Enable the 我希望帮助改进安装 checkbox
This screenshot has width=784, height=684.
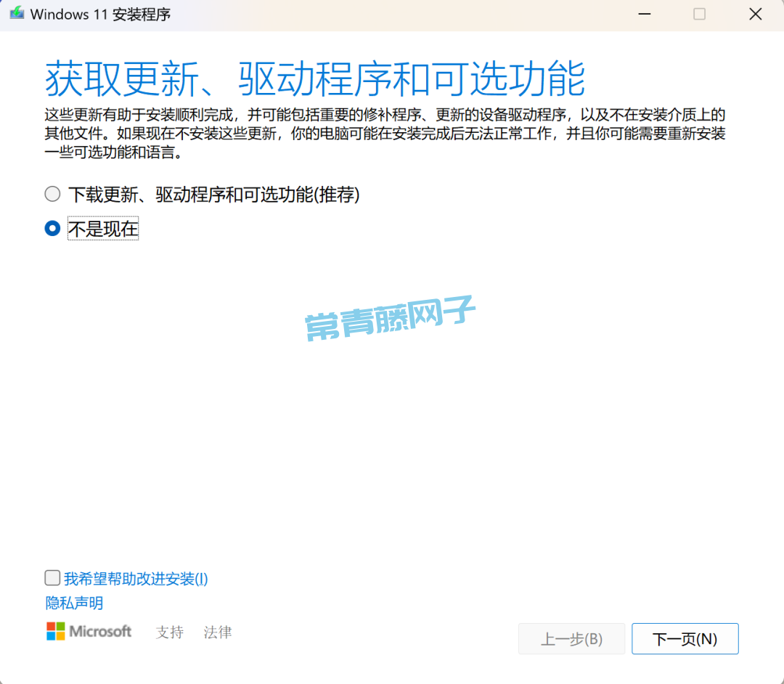[x=52, y=578]
